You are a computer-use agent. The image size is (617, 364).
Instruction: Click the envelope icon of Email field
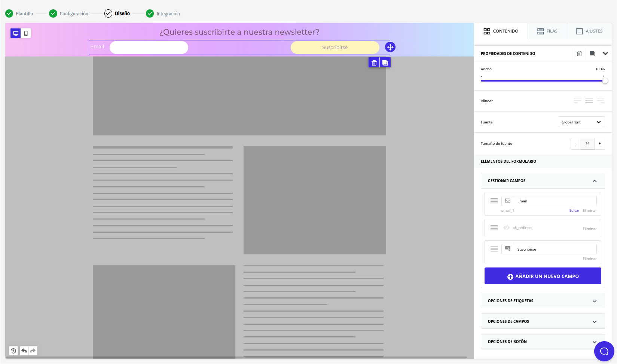point(508,201)
